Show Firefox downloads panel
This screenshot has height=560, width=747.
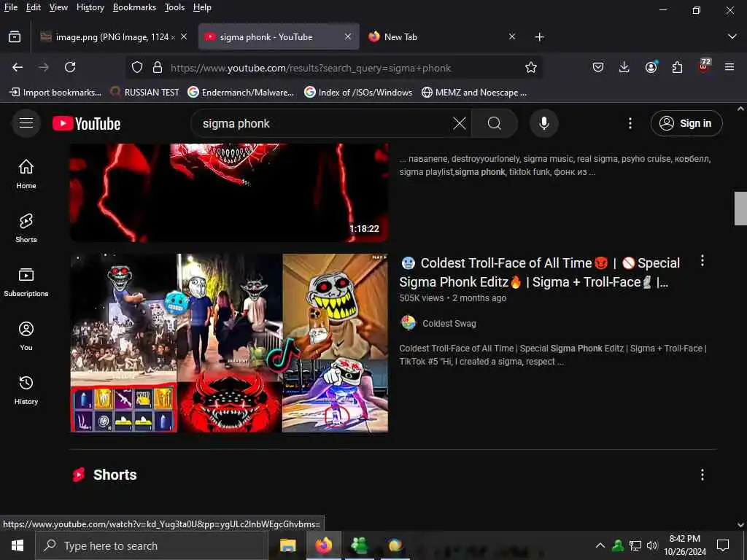(x=624, y=68)
